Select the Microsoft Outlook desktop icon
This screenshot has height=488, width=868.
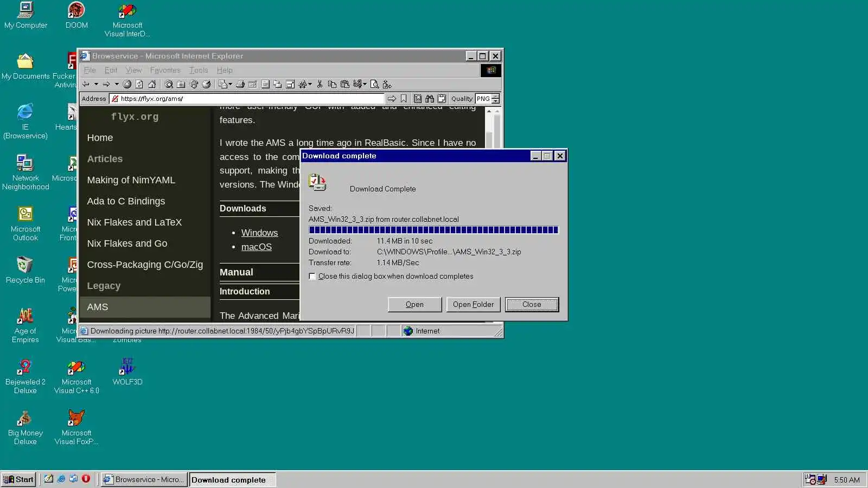pyautogui.click(x=25, y=223)
